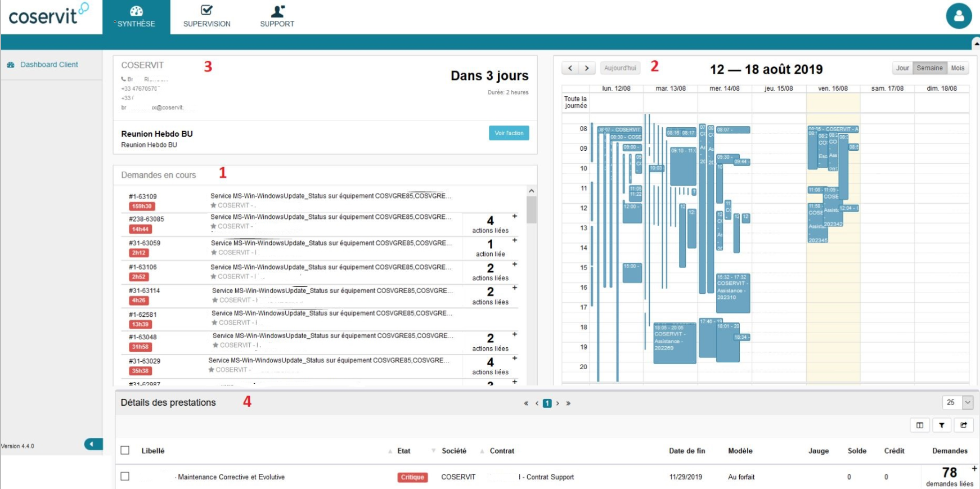Open request #1-63109

143,196
